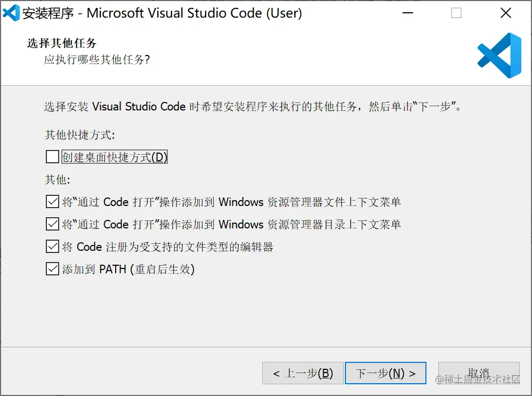Viewport: 532px width, 396px height.
Task: Click the large VS Code logo in header
Action: tap(499, 56)
